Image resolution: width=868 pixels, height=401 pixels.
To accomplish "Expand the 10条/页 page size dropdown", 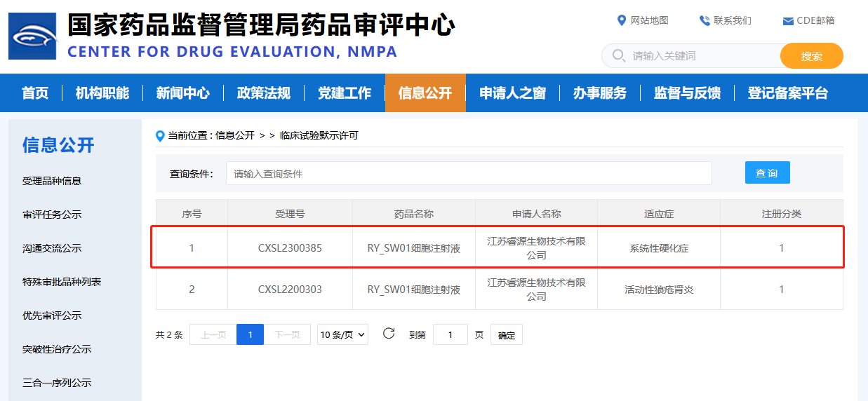I will (x=342, y=334).
